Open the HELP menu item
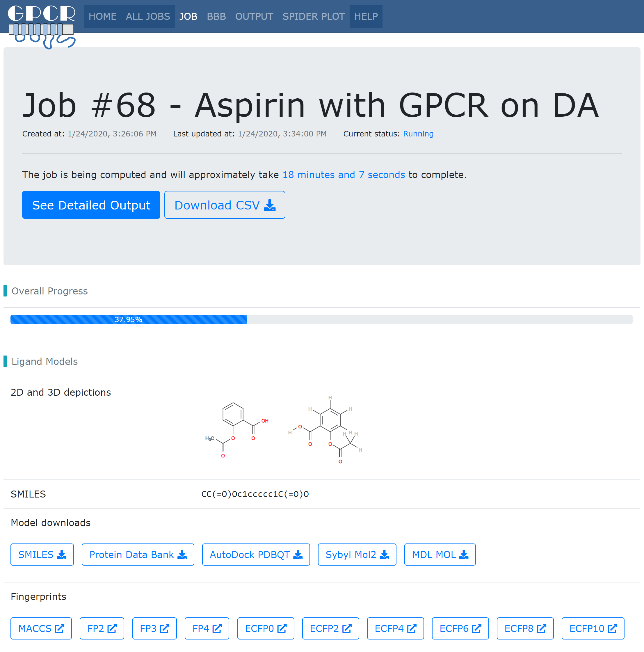Image resolution: width=644 pixels, height=652 pixels. (x=366, y=16)
